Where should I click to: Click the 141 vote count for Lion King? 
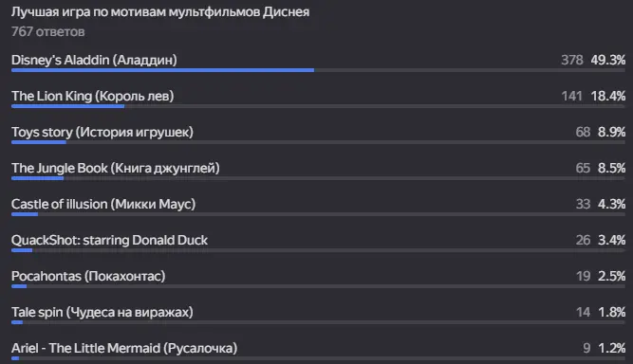(x=571, y=96)
